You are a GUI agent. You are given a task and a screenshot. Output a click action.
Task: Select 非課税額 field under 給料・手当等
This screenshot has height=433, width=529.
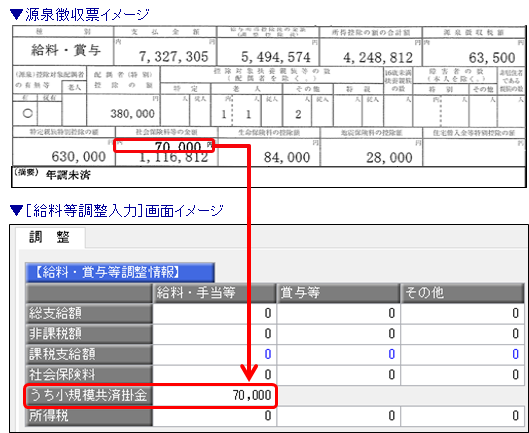pos(215,334)
